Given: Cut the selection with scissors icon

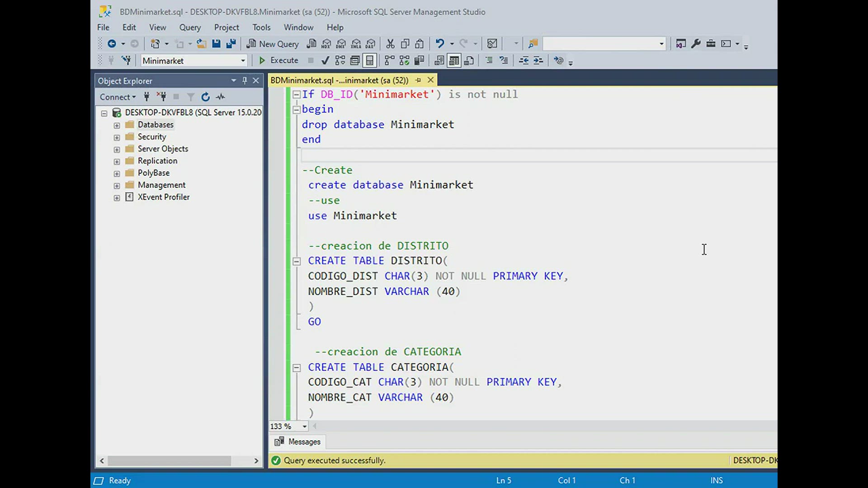Looking at the screenshot, I should pos(390,44).
